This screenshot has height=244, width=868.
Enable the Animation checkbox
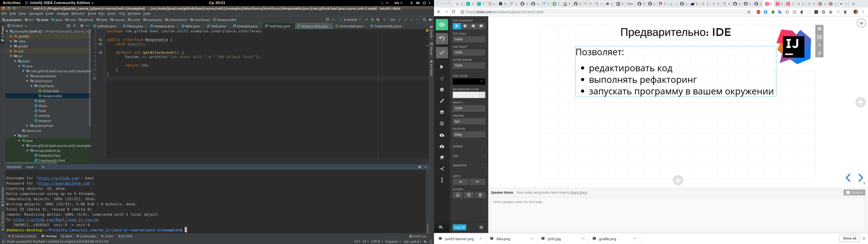point(483,166)
